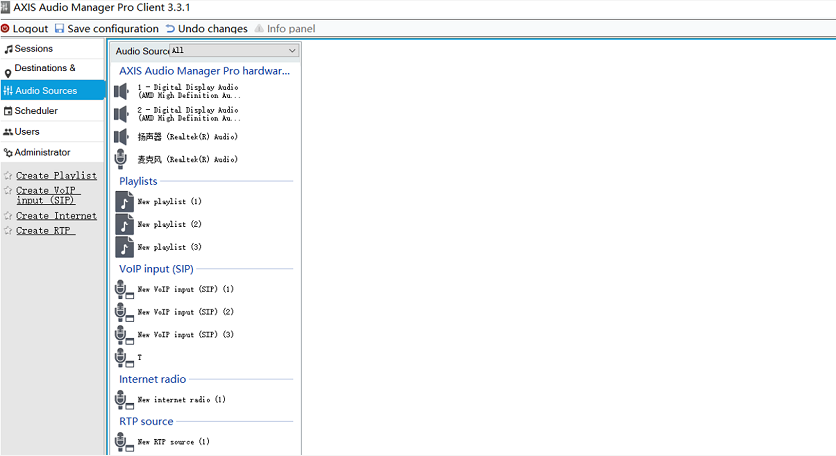The image size is (836, 456).
Task: Open the Scheduler section
Action: coord(53,111)
